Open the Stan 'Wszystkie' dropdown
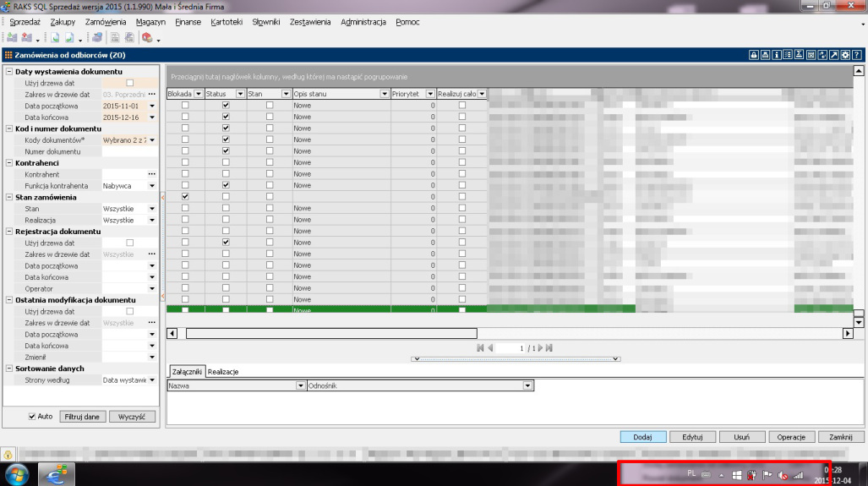This screenshot has height=486, width=868. tap(152, 209)
